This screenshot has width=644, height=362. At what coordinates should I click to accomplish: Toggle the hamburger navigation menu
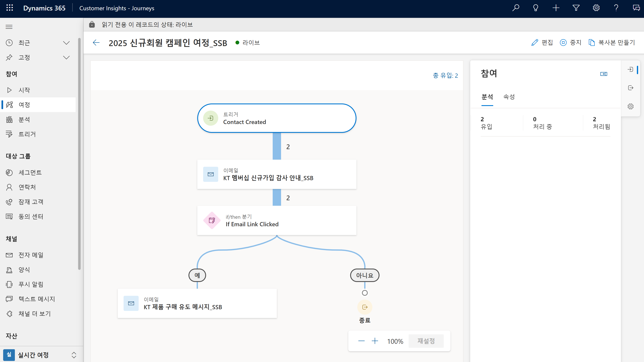[x=9, y=27]
